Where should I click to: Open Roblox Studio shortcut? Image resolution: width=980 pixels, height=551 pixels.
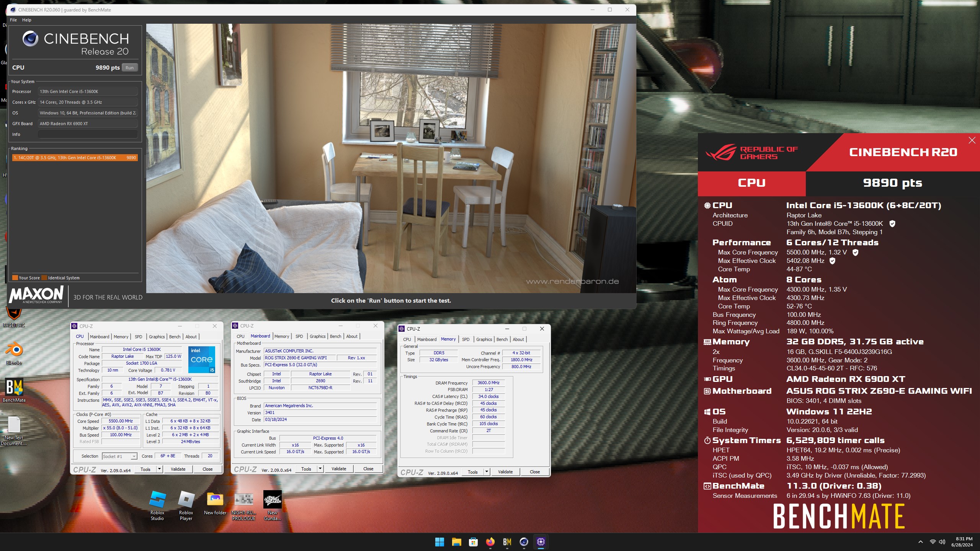(x=157, y=505)
